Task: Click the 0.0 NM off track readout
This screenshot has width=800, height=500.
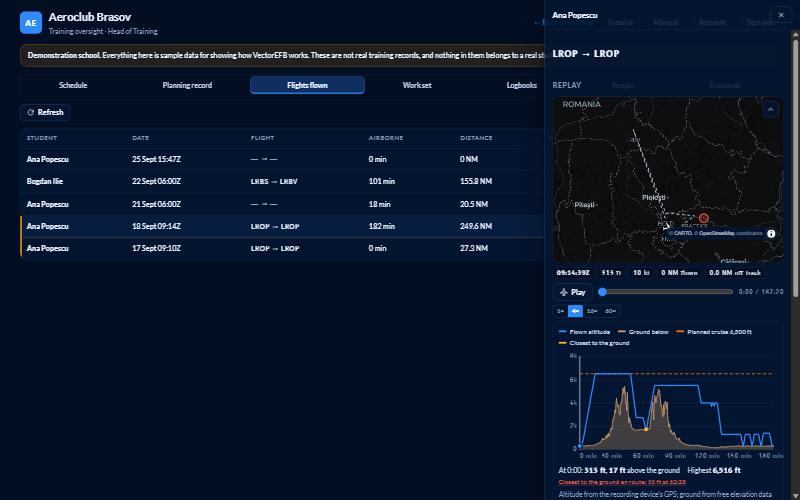Action: coord(735,273)
